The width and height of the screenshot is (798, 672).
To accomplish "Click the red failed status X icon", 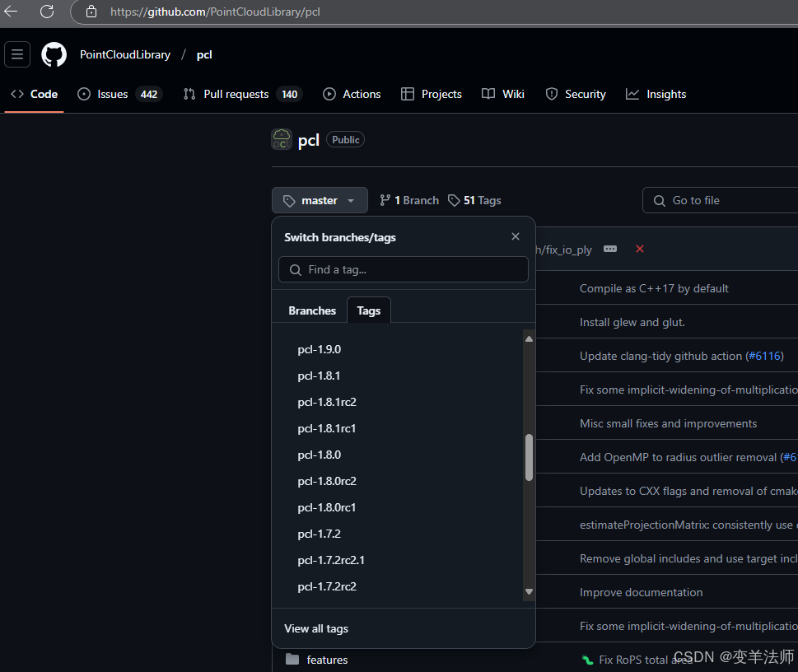I will coord(640,249).
